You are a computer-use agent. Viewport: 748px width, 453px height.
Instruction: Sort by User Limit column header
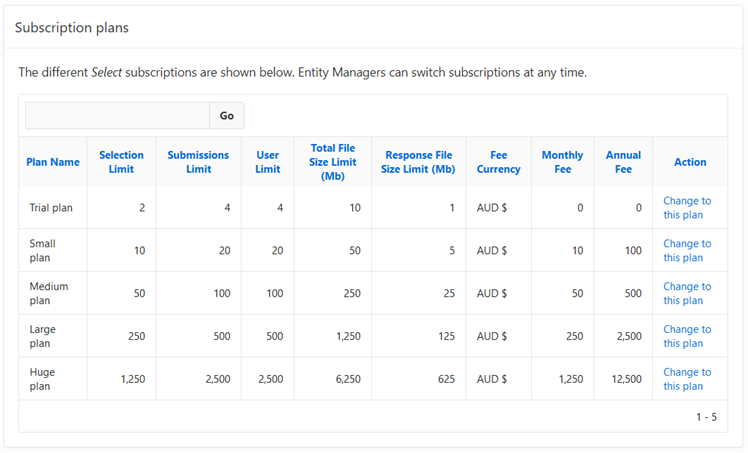[x=268, y=162]
